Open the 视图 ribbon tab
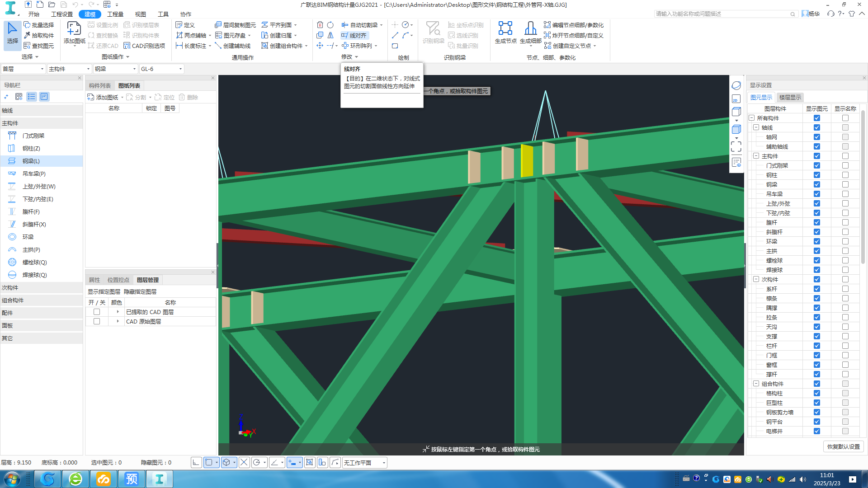 tap(141, 14)
